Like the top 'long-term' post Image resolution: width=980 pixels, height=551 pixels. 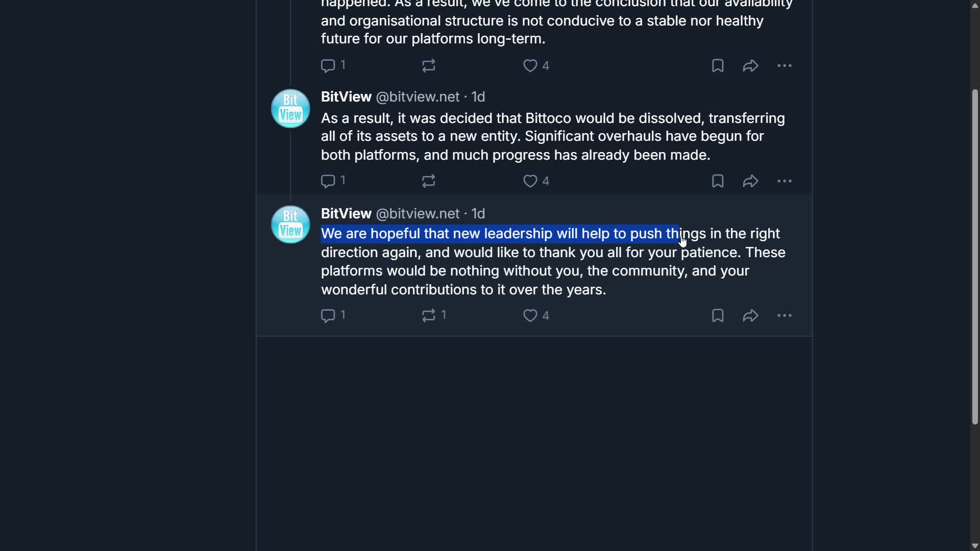[530, 66]
